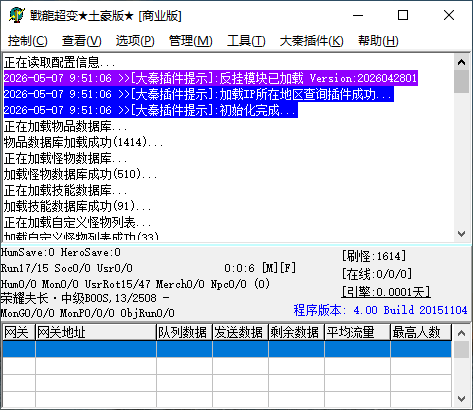Click the [引擎:0.0001天] underlined label
473x410 pixels.
[x=386, y=292]
